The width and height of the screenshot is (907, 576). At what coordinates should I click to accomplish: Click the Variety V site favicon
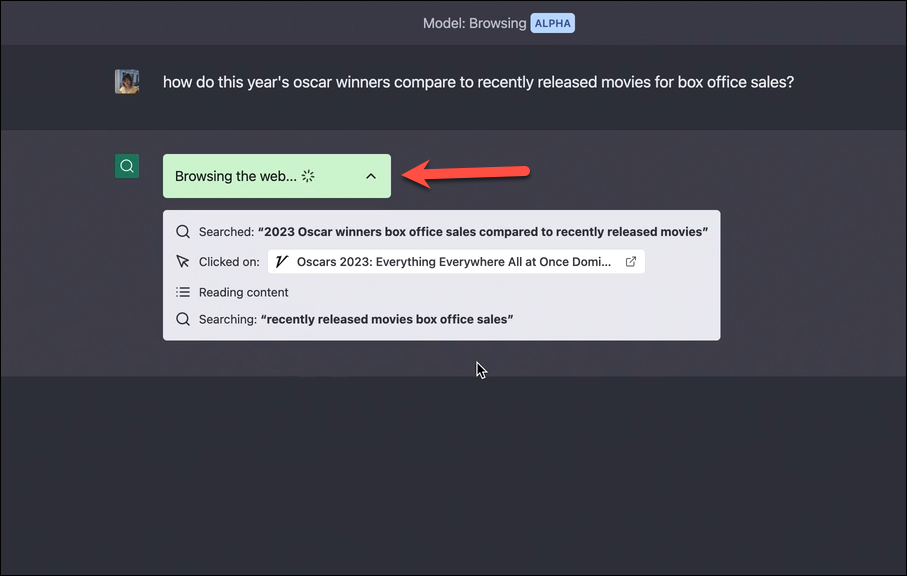click(282, 261)
